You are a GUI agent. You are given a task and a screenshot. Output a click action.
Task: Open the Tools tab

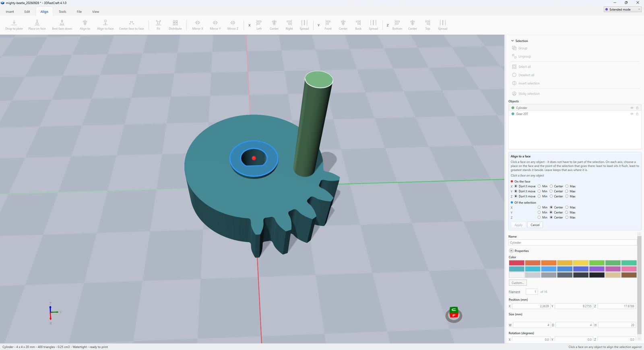tap(62, 12)
